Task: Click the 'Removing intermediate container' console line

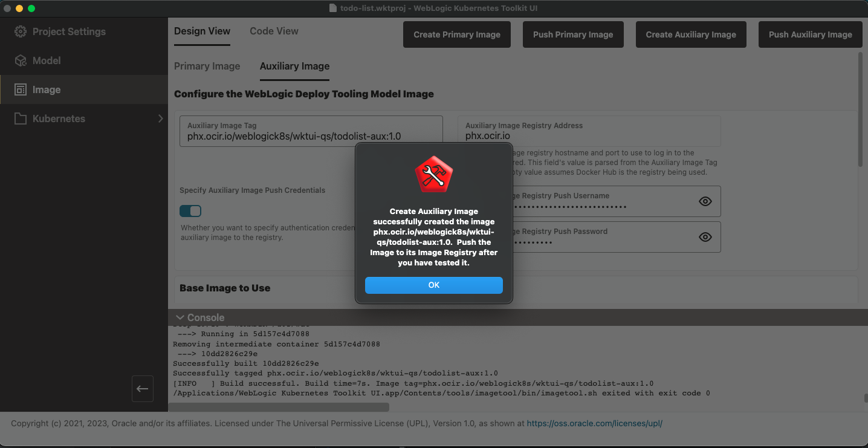Action: tap(277, 344)
